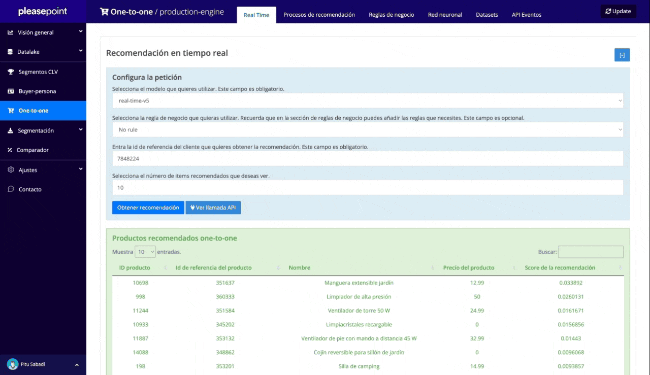Screen dimensions: 650x375
Task: Click product ID 10698
Action: (141, 283)
